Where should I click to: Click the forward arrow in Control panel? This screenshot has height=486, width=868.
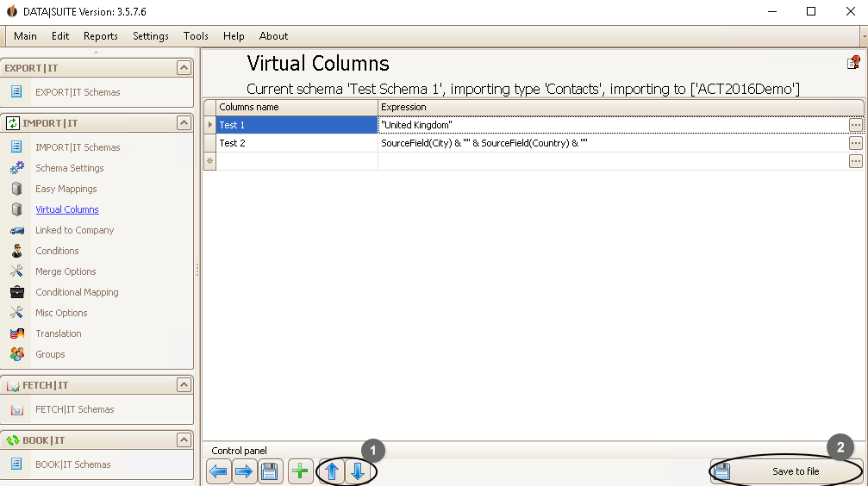click(244, 471)
